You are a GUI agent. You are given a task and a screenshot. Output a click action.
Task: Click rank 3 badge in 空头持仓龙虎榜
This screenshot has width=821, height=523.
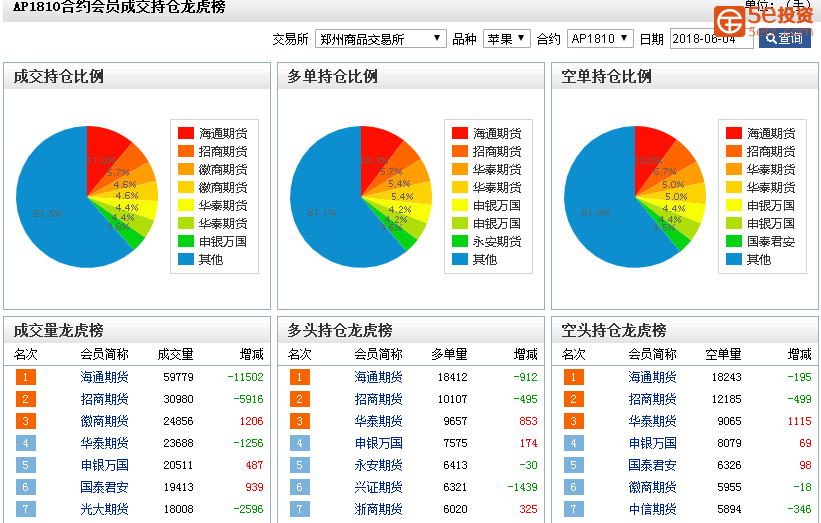(573, 421)
